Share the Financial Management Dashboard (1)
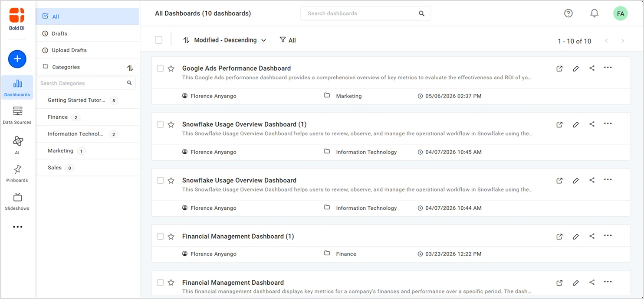Screen dimensions: 644x299 [x=592, y=236]
